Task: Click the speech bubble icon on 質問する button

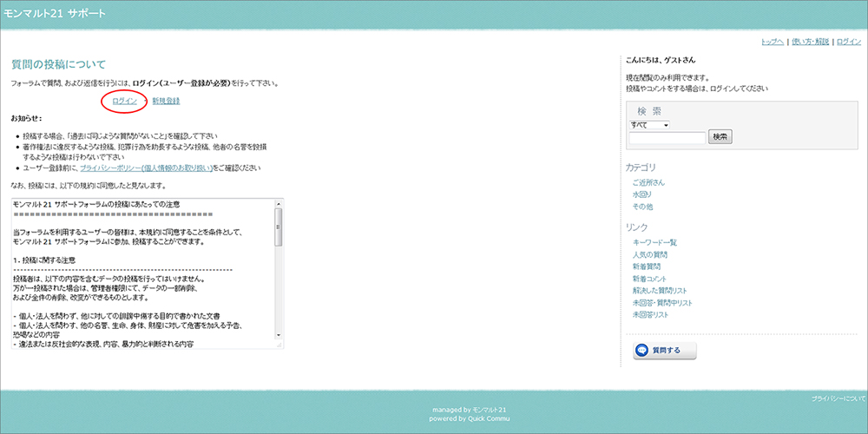Action: pos(642,351)
